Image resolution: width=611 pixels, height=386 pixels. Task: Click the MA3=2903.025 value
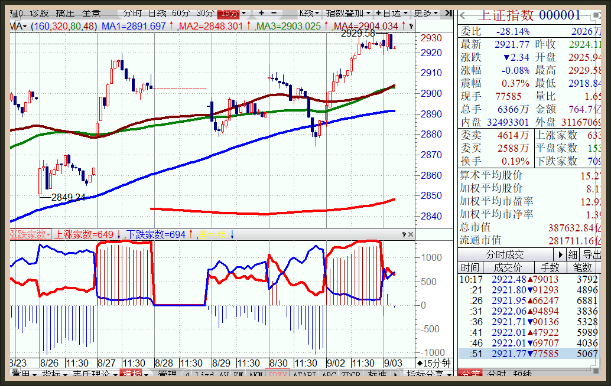288,26
